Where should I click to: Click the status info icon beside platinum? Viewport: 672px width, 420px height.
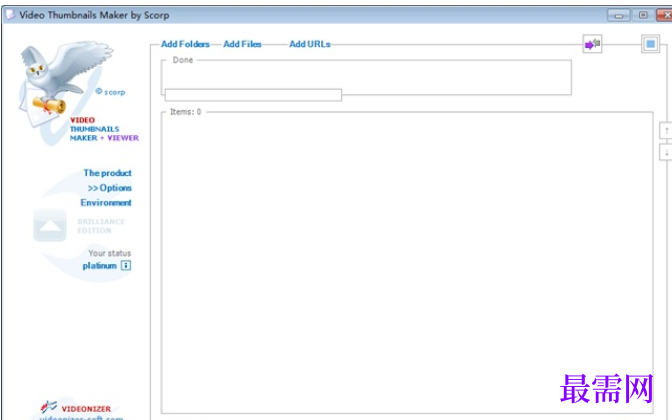[126, 266]
